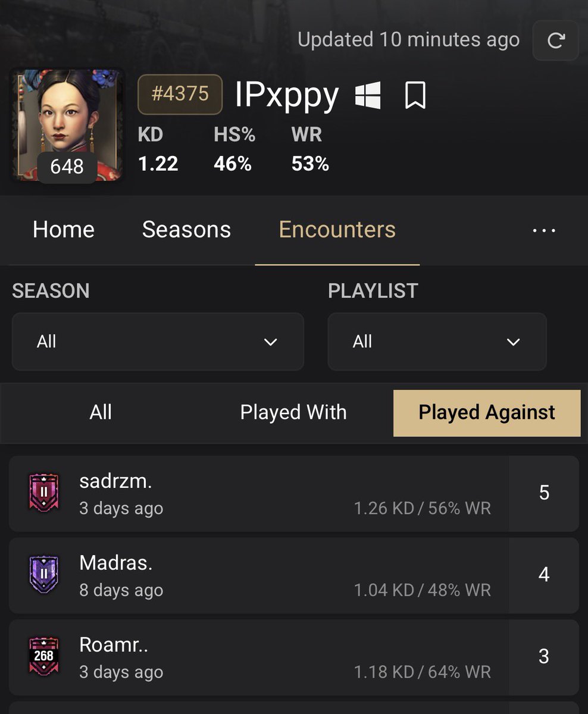588x714 pixels.
Task: Expand Season list via chevron arrow
Action: (x=270, y=342)
